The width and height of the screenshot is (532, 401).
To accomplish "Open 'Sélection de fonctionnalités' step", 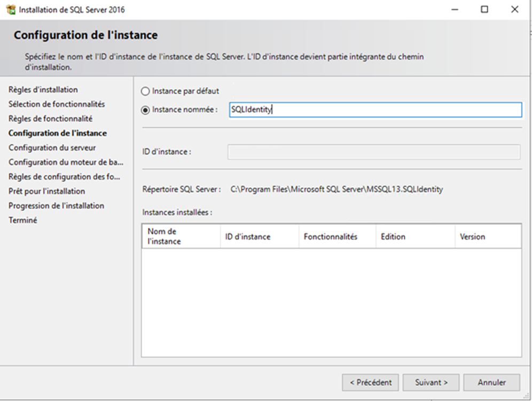I will click(57, 104).
